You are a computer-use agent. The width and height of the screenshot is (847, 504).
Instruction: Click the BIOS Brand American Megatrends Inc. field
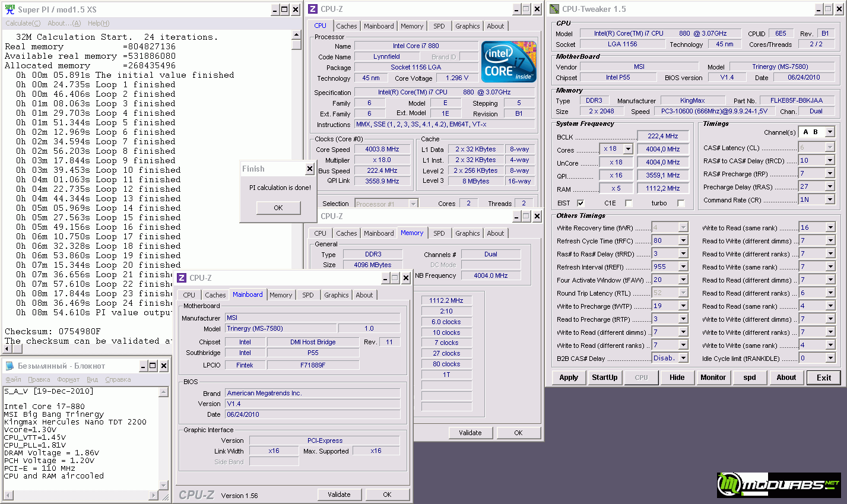pos(313,393)
